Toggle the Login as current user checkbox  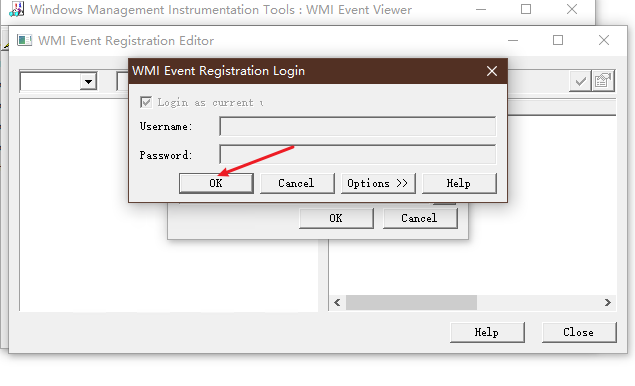coord(146,102)
